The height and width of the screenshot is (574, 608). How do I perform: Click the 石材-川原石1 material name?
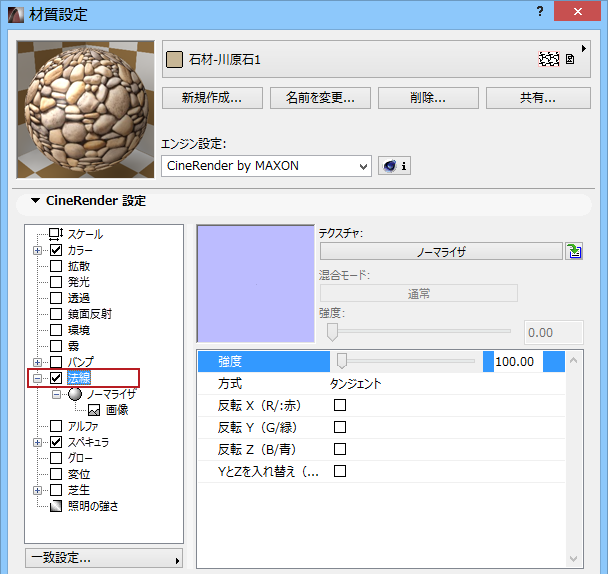(x=225, y=60)
